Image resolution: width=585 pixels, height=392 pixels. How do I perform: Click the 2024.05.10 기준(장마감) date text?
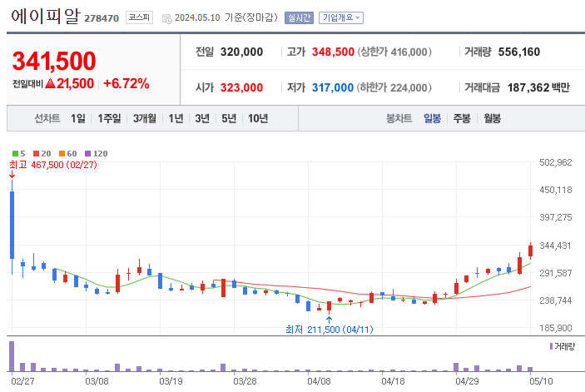point(226,17)
